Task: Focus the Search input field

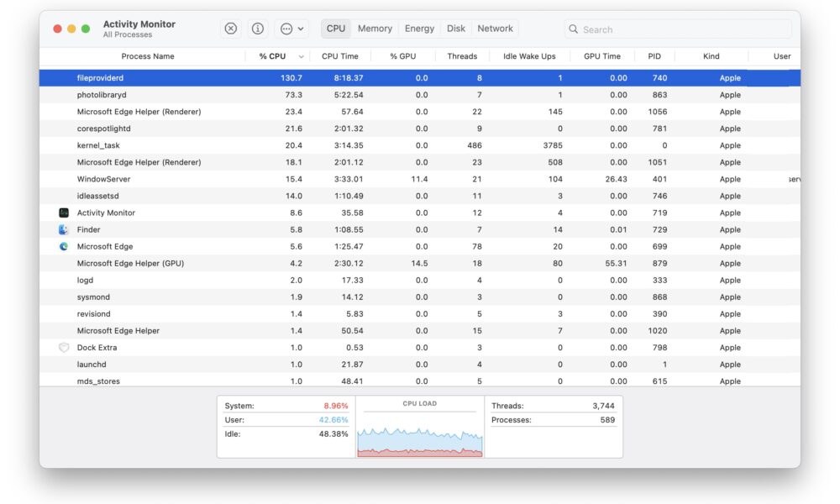Action: 678,29
